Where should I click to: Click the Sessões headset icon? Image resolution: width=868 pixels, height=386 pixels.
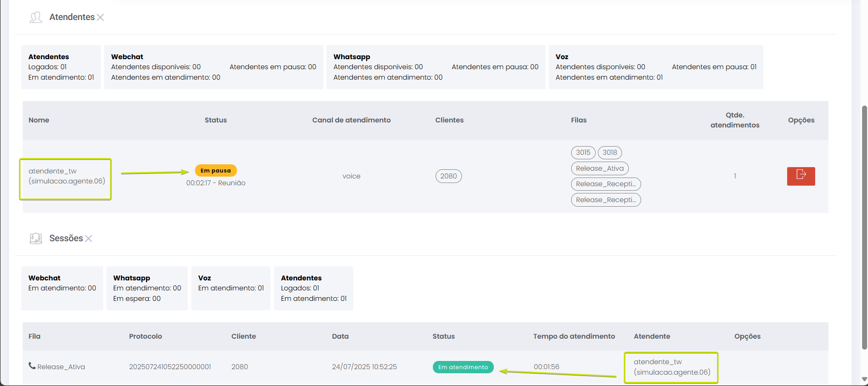pyautogui.click(x=35, y=239)
